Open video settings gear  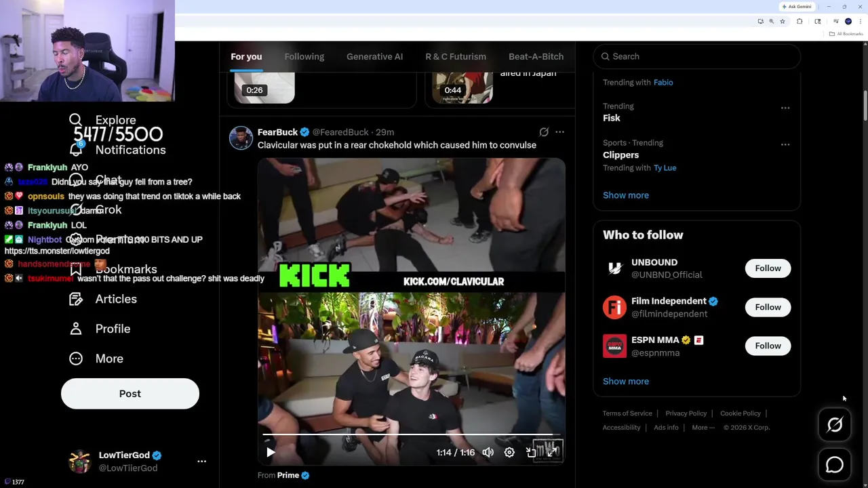pos(509,452)
